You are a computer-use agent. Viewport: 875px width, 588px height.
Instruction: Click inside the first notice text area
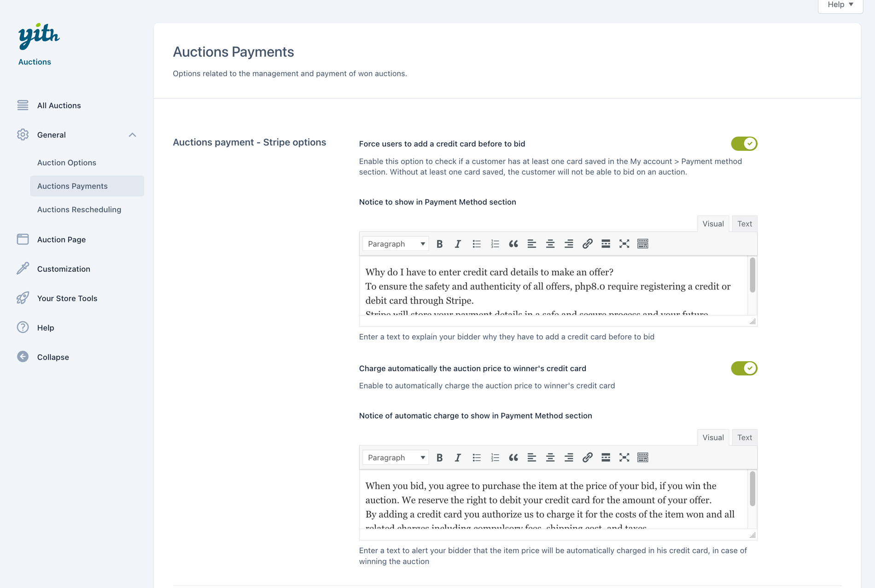(553, 286)
